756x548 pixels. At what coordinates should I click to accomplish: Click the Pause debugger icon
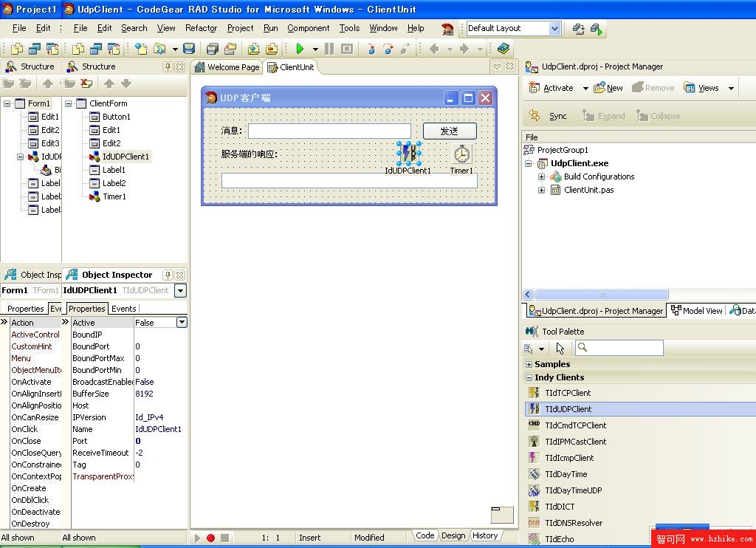[x=329, y=48]
